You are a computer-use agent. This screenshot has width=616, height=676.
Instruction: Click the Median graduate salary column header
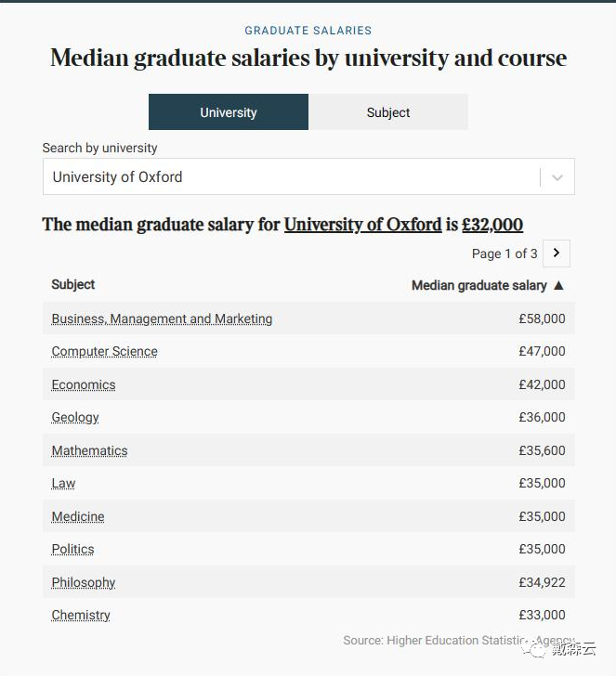point(478,285)
